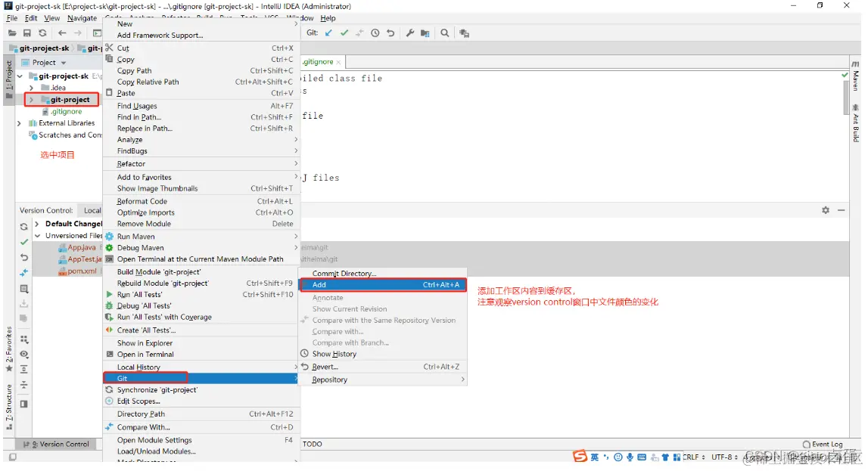Click Git Revert icon in main toolbar
This screenshot has height=471, width=868.
[x=390, y=33]
